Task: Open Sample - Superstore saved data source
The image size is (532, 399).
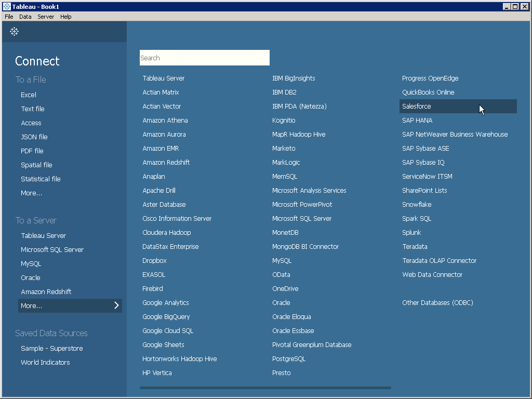Action: point(52,348)
